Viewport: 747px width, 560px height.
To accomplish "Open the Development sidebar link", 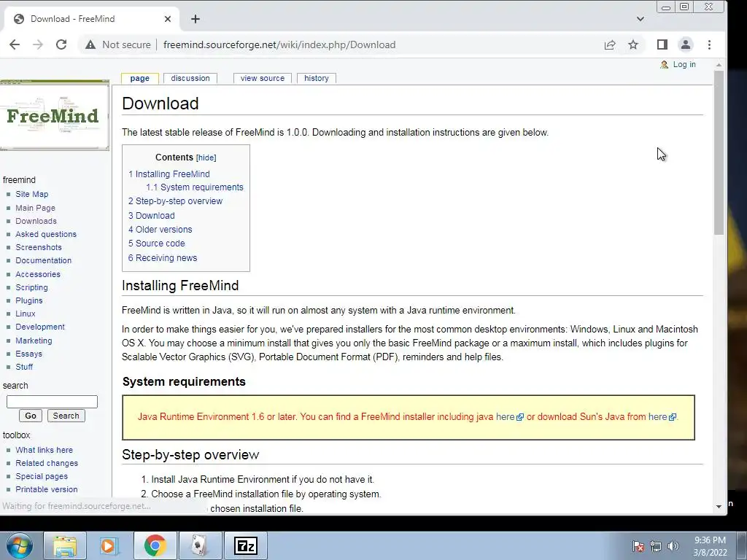I will [x=40, y=327].
